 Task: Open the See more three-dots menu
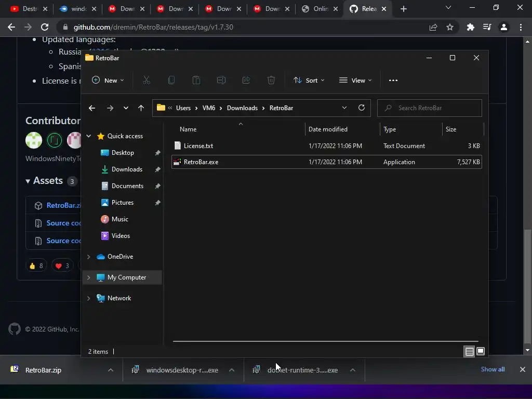point(393,81)
